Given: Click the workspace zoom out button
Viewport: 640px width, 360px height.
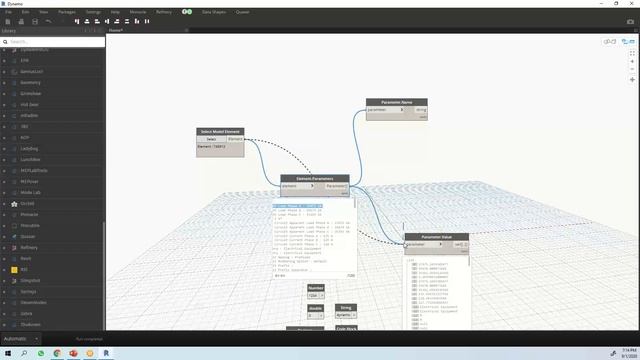Looking at the screenshot, I should point(632,69).
